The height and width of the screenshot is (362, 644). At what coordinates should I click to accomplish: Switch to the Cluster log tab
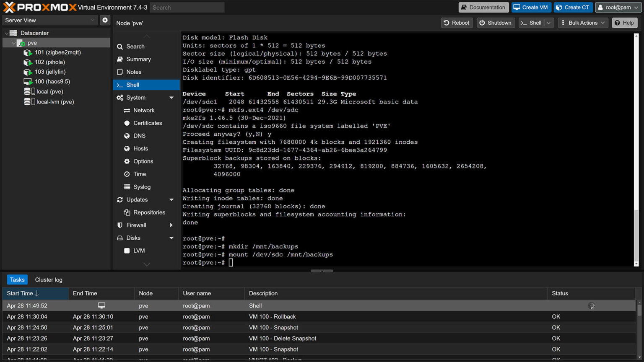click(48, 279)
